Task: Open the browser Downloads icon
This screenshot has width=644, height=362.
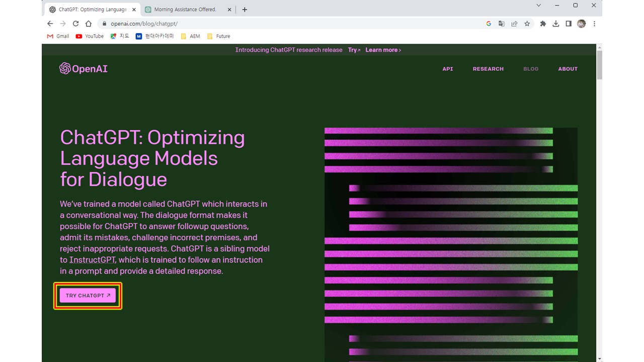Action: 556,24
